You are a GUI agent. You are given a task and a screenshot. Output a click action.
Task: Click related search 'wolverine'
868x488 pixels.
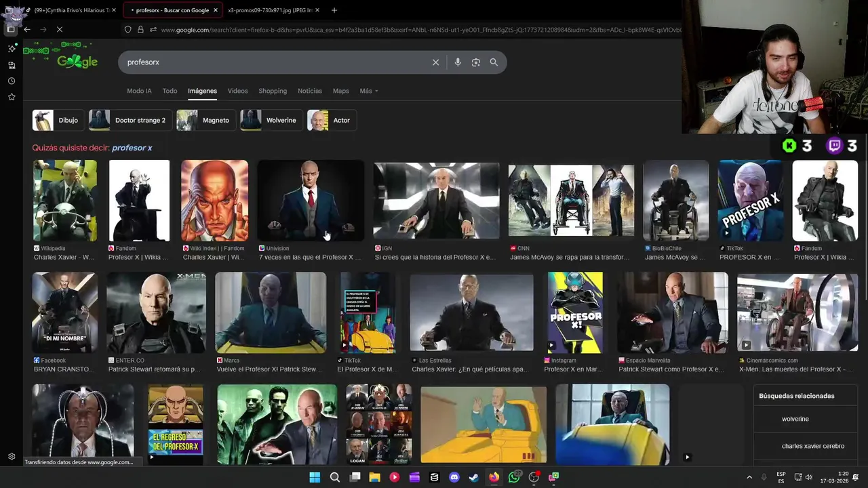point(795,419)
